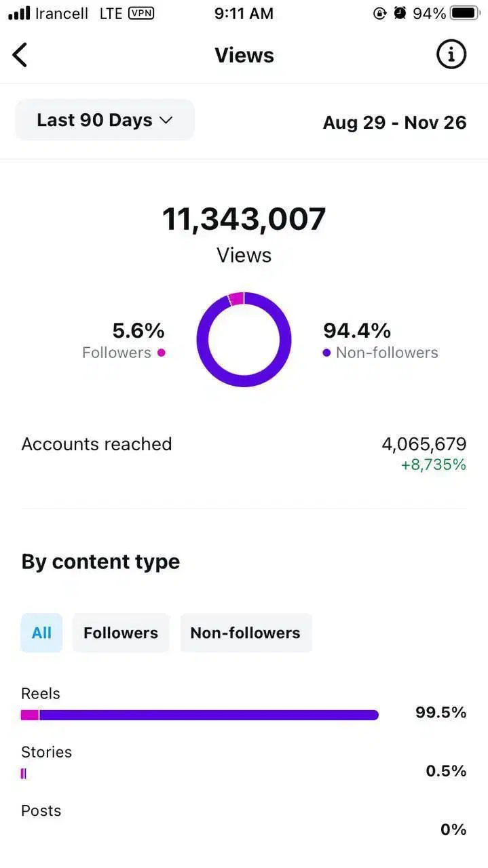Screen dimensions: 488x868
Task: Open the Last 90 Days dropdown
Action: 105,120
